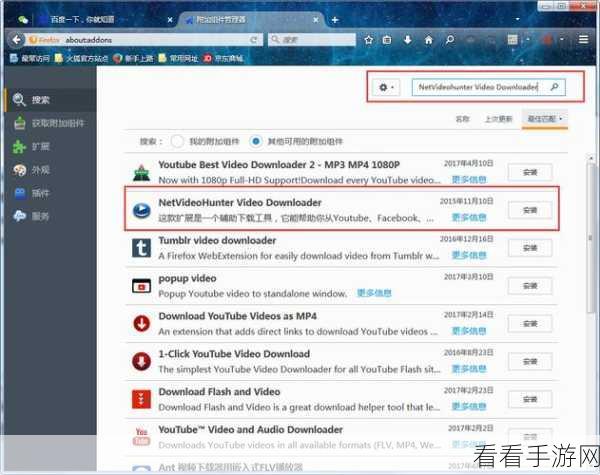Click the popup video add-on icon
Image resolution: width=600 pixels, height=475 pixels.
[142, 286]
